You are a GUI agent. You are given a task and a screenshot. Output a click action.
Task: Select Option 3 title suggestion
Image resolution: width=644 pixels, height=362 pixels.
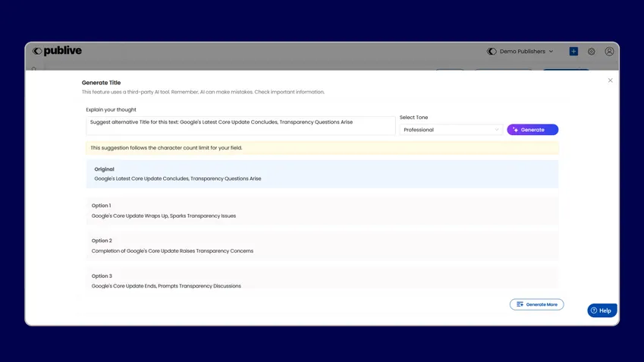[x=322, y=281]
